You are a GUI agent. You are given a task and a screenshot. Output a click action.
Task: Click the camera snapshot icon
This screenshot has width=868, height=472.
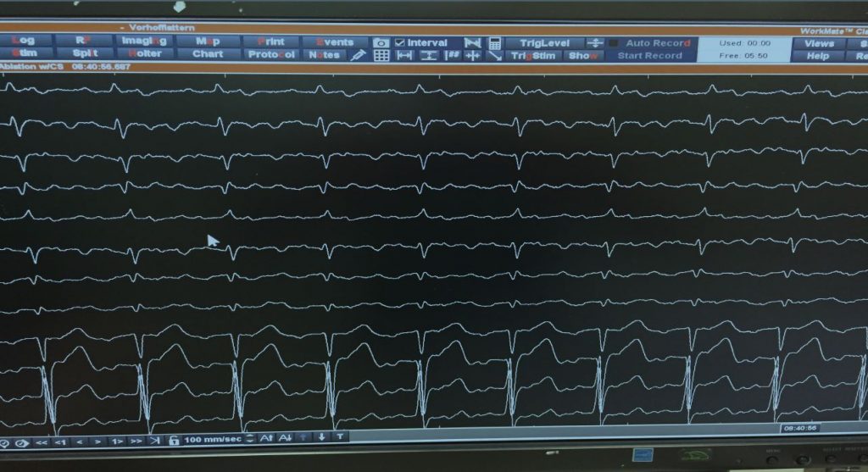pos(381,42)
